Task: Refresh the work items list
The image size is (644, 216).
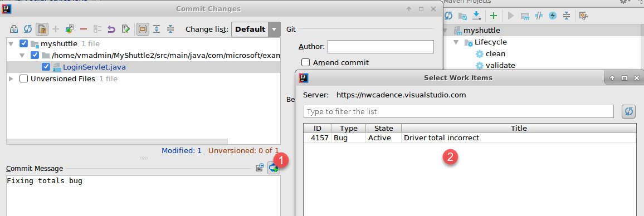Action: (628, 111)
